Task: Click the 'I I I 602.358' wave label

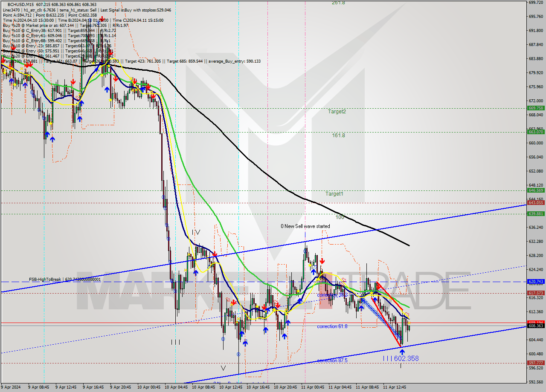Action: (400, 359)
